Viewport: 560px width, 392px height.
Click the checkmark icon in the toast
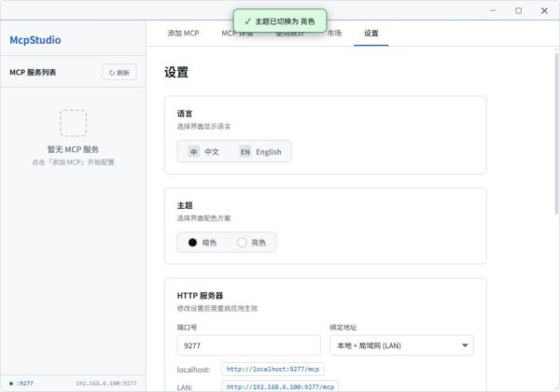[x=247, y=21]
